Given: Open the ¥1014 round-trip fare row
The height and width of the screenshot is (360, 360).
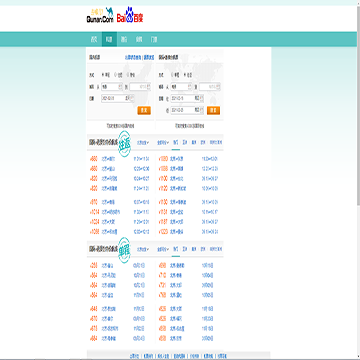Looking at the screenshot, I should [x=120, y=212].
